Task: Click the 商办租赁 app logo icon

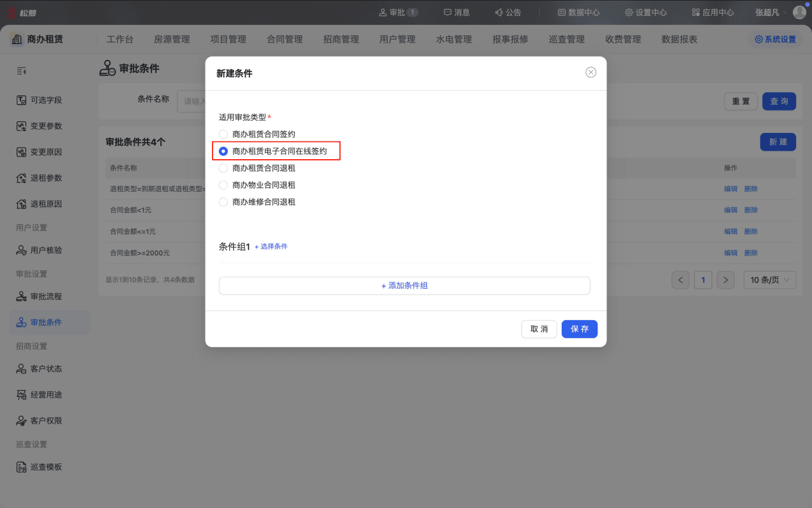Action: click(17, 40)
